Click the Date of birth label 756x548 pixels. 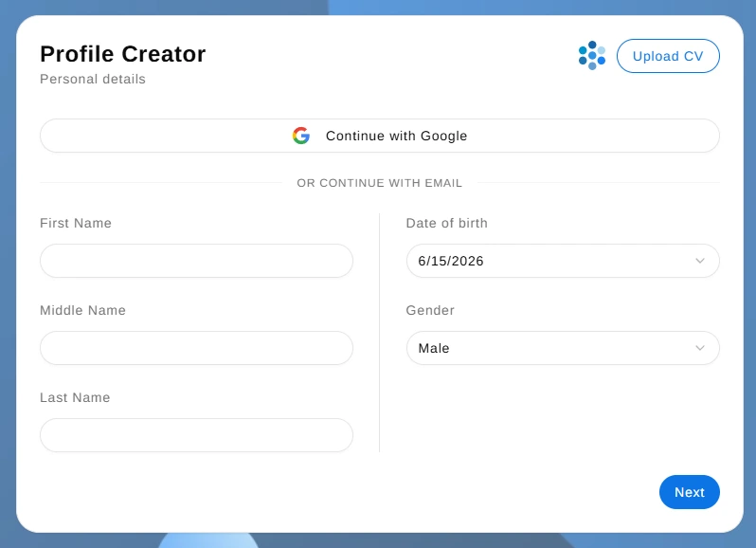point(446,223)
